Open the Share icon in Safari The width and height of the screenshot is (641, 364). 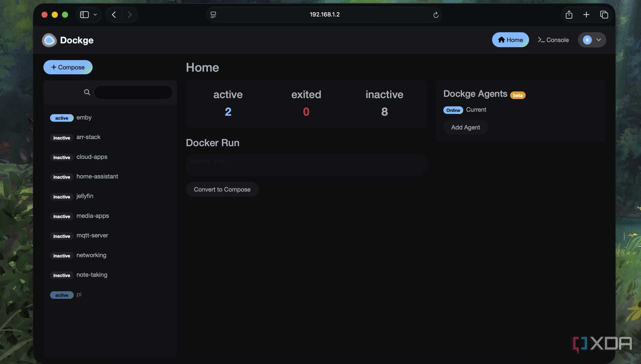tap(569, 15)
